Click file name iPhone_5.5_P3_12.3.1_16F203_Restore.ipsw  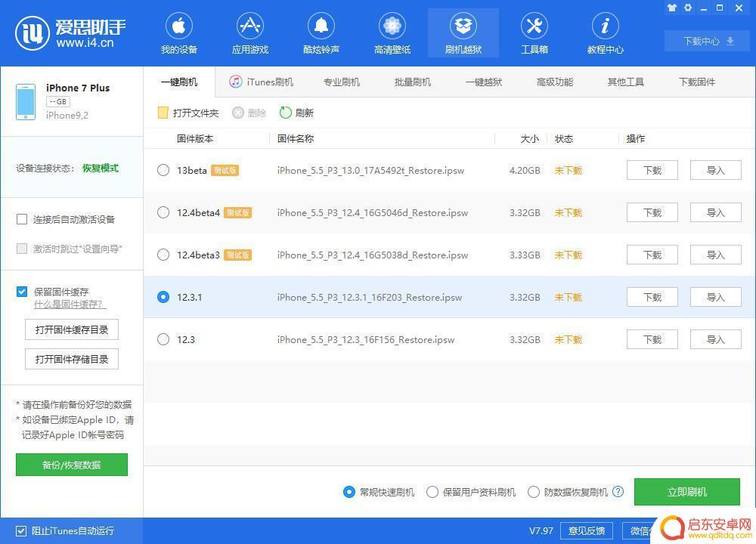[x=370, y=297]
